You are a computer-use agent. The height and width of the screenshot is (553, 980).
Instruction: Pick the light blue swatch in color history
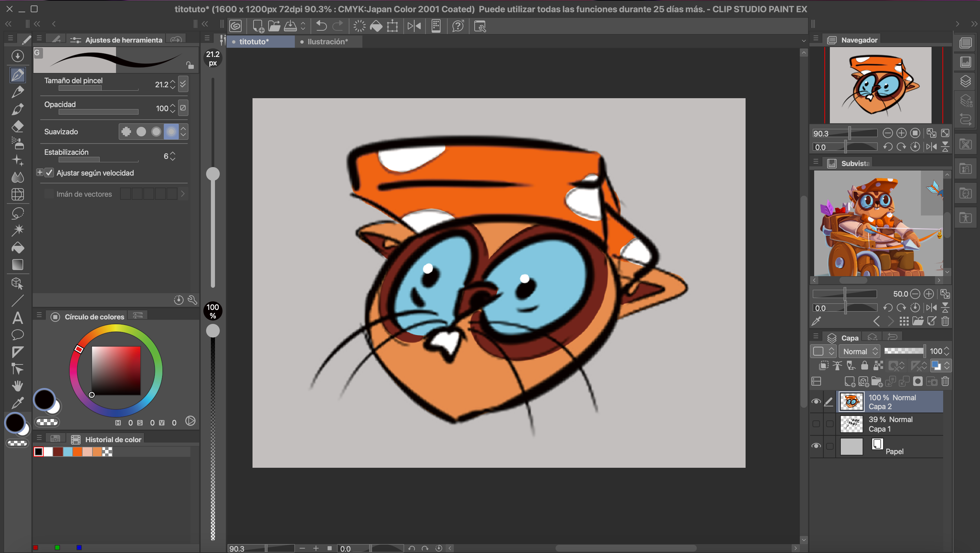68,451
